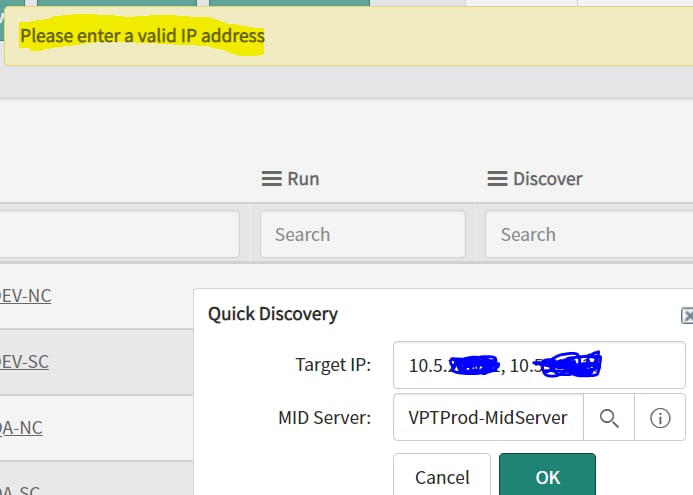The width and height of the screenshot is (693, 495).
Task: Click the MID Server info icon
Action: (x=660, y=418)
